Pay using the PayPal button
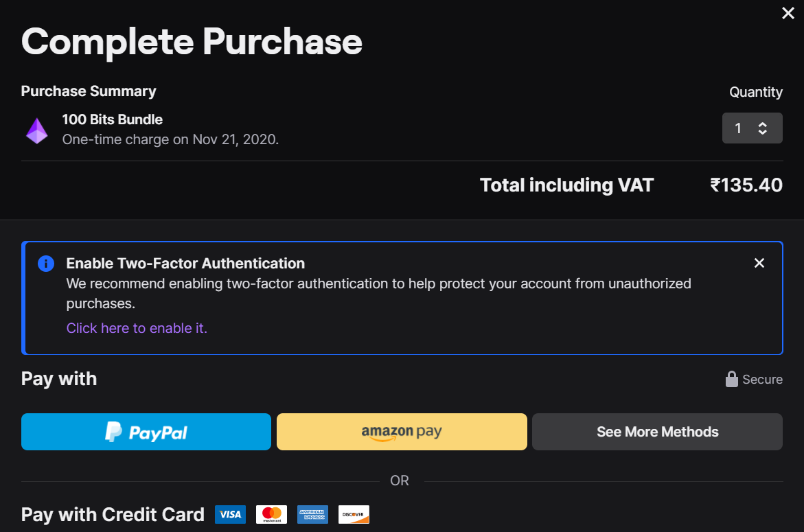The height and width of the screenshot is (532, 804). (x=146, y=432)
